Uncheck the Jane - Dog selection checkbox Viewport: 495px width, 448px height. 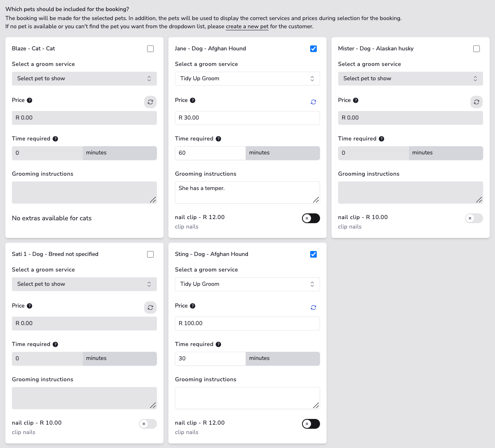pos(313,48)
